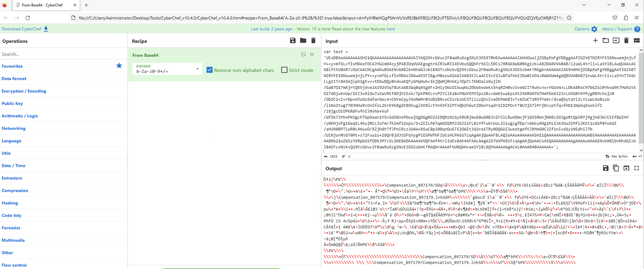This screenshot has height=269, width=644.
Task: Save the current recipe
Action: coord(293,41)
